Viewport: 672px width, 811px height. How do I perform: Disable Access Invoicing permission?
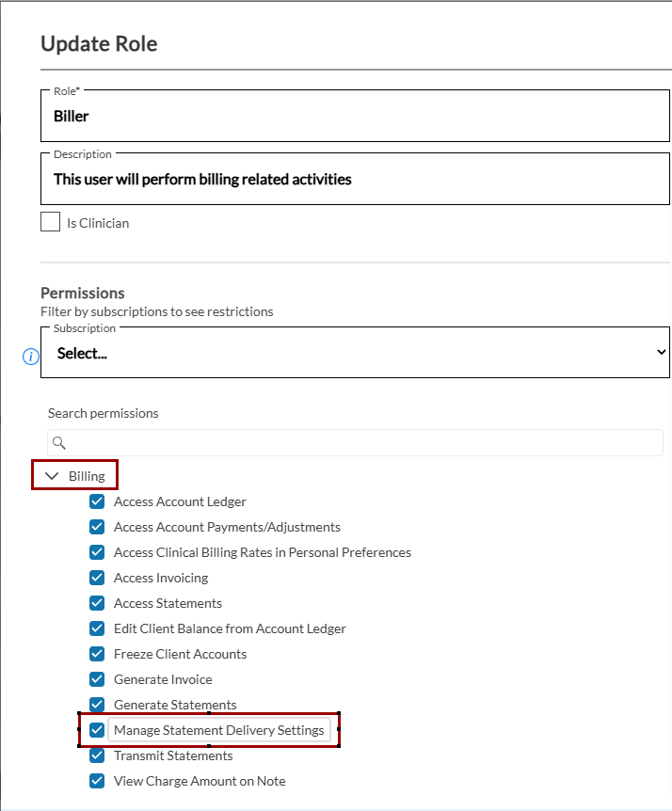[97, 578]
